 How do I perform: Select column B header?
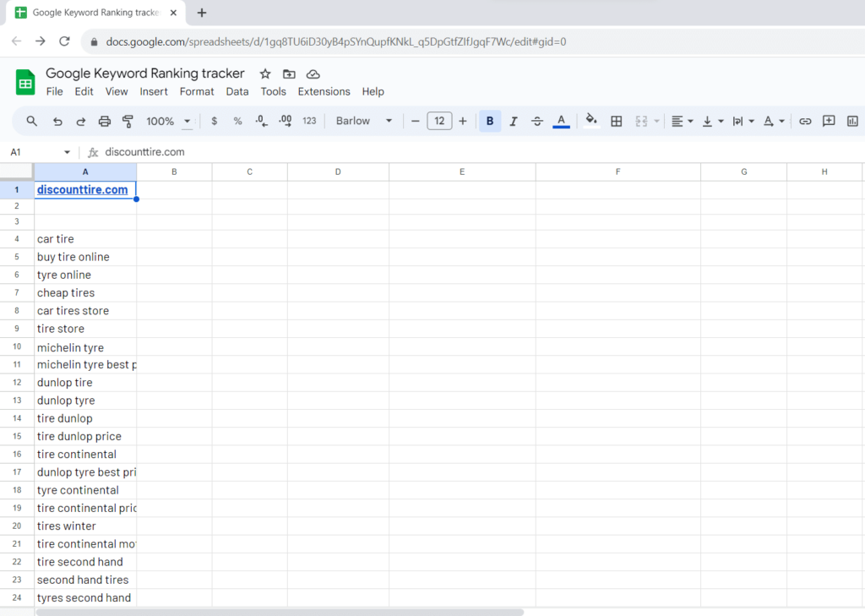coord(174,172)
